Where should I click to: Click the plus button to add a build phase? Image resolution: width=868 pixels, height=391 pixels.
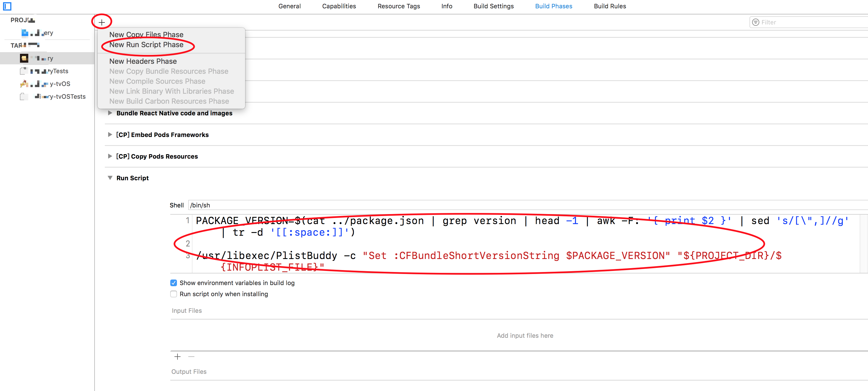pyautogui.click(x=101, y=22)
